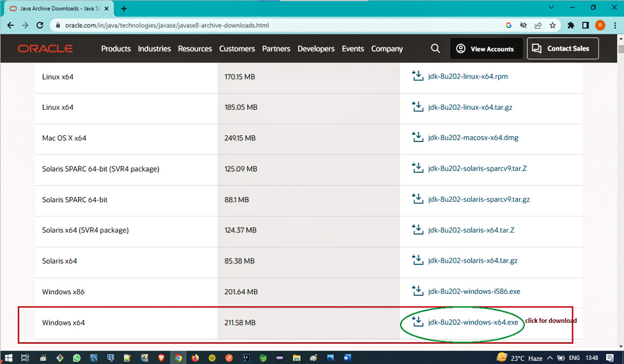Viewport: 624px width, 364px height.
Task: Open the Chrome extensions puzzle icon
Action: [x=571, y=25]
